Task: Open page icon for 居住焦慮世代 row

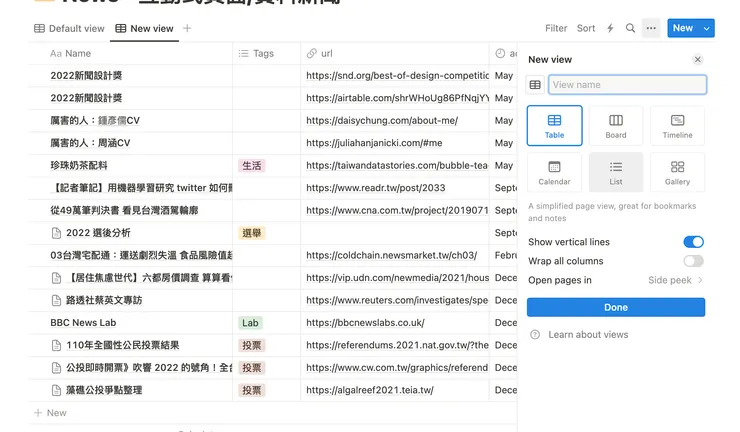Action: coord(56,278)
